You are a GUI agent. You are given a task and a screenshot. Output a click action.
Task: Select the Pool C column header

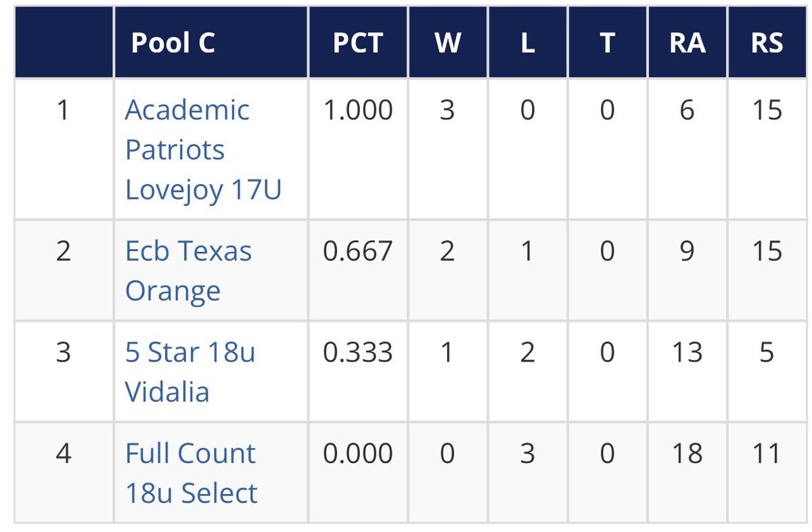click(173, 43)
